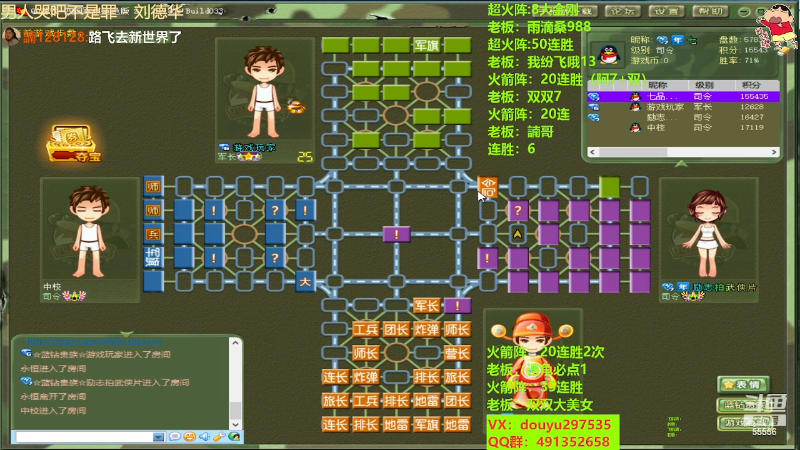
Task: Select the 励志... player row
Action: [x=683, y=117]
